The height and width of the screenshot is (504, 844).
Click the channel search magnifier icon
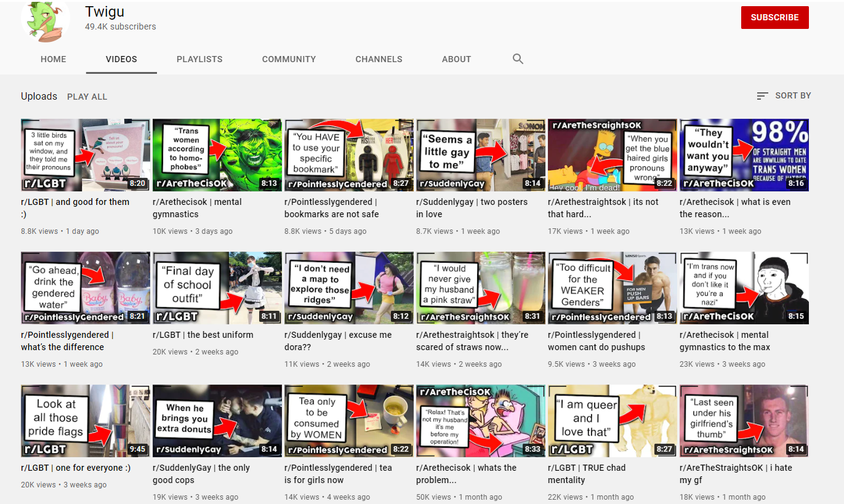click(518, 59)
